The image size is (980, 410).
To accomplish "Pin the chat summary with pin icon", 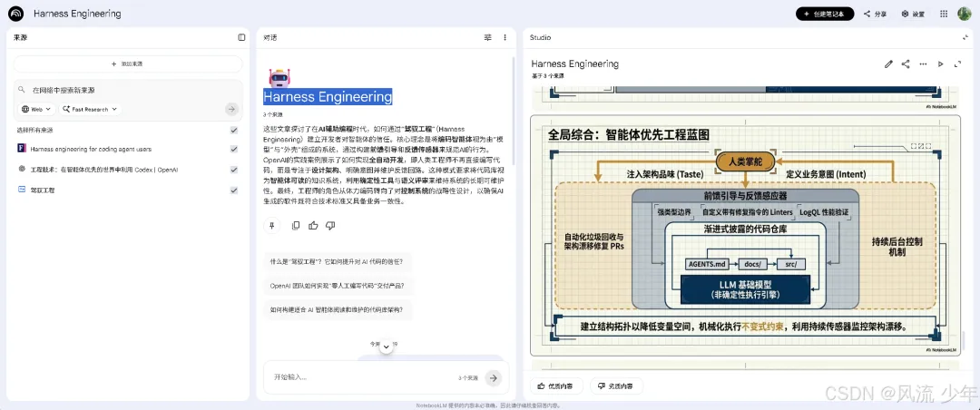I will pyautogui.click(x=271, y=226).
